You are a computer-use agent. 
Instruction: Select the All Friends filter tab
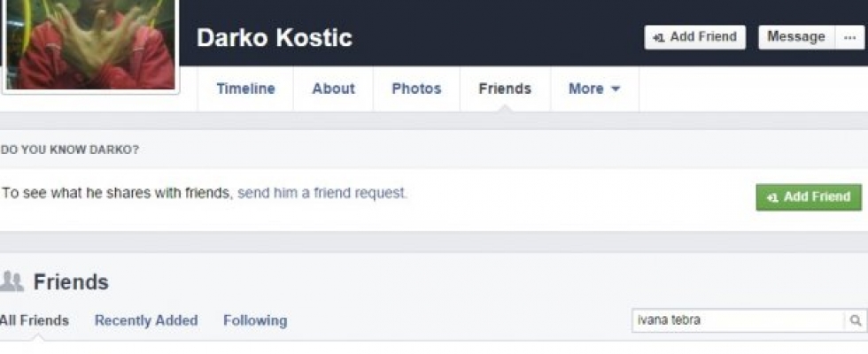click(34, 320)
